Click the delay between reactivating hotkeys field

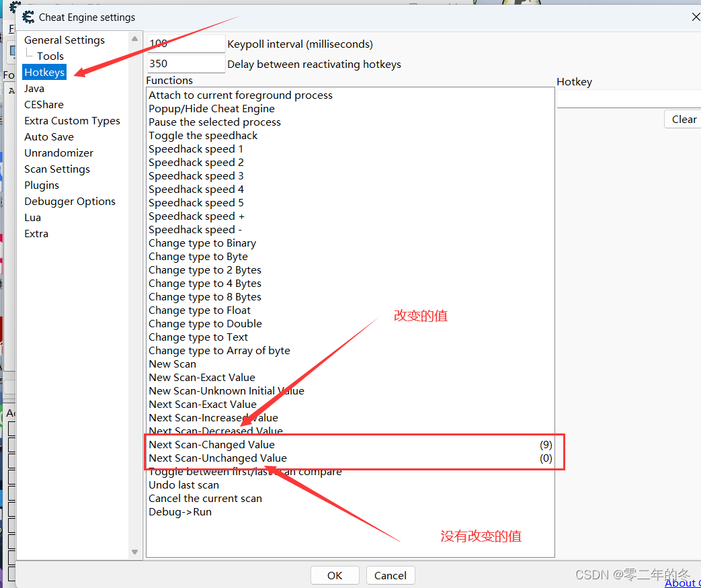(186, 63)
